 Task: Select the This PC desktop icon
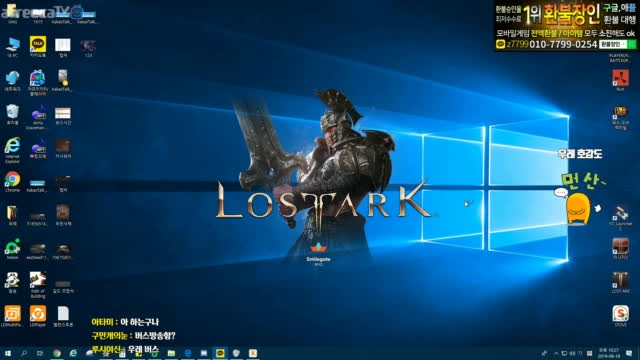12,47
